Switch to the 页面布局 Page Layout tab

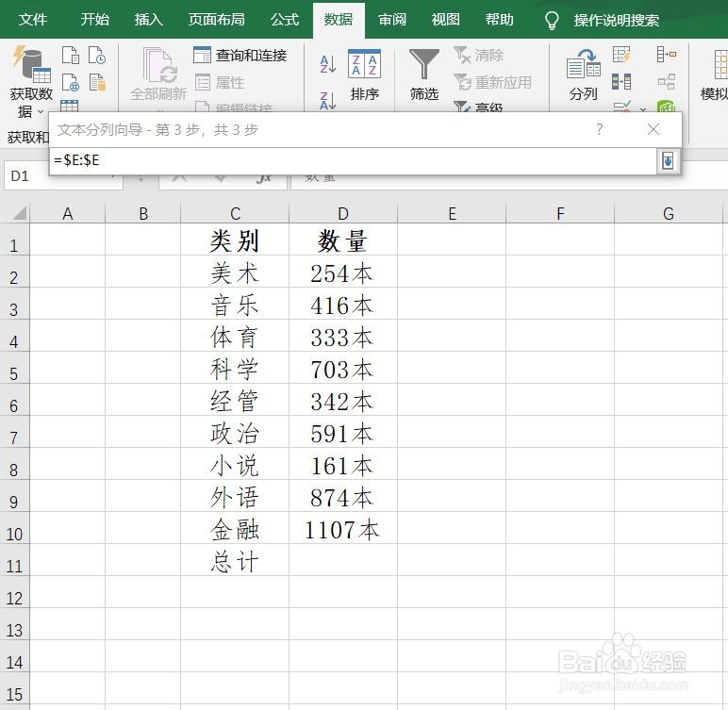[216, 20]
